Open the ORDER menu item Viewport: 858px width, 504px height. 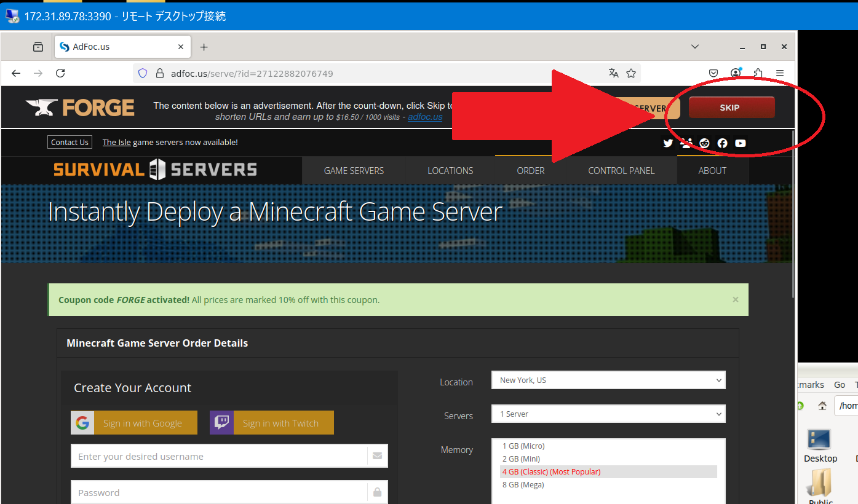(531, 171)
